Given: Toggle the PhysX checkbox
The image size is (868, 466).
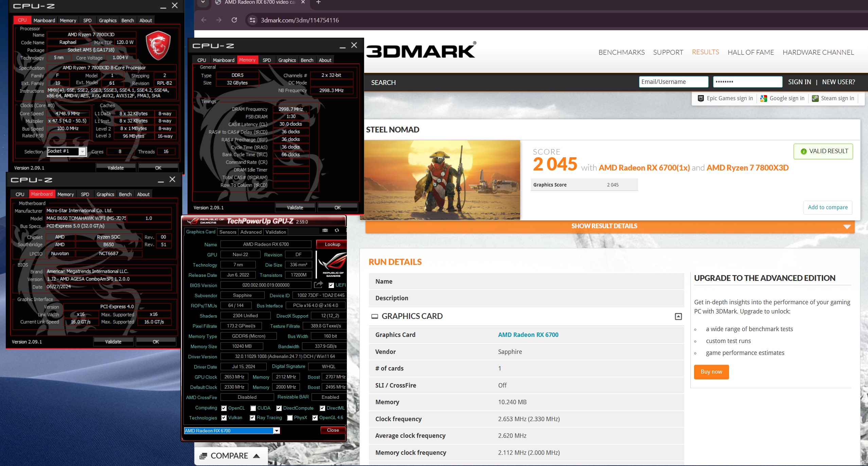Looking at the screenshot, I should (x=290, y=418).
